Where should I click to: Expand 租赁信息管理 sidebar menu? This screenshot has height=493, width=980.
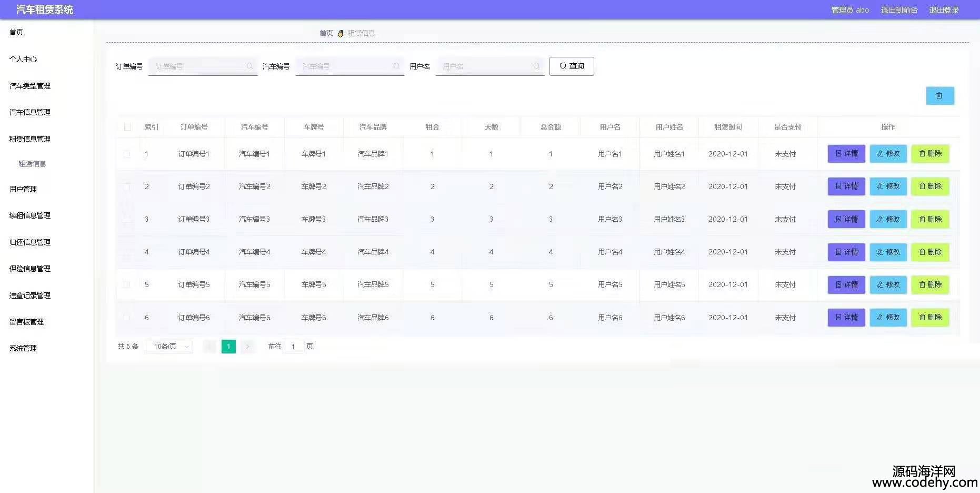pyautogui.click(x=30, y=139)
